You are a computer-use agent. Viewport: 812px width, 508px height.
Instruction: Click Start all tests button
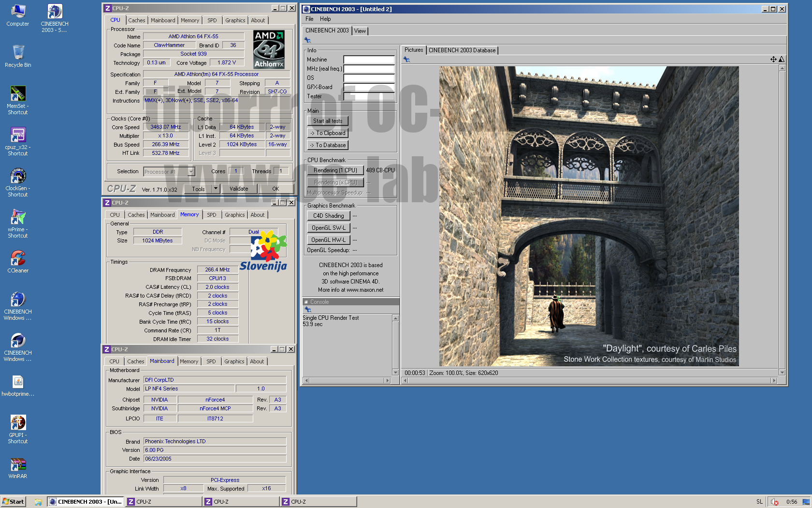click(327, 121)
